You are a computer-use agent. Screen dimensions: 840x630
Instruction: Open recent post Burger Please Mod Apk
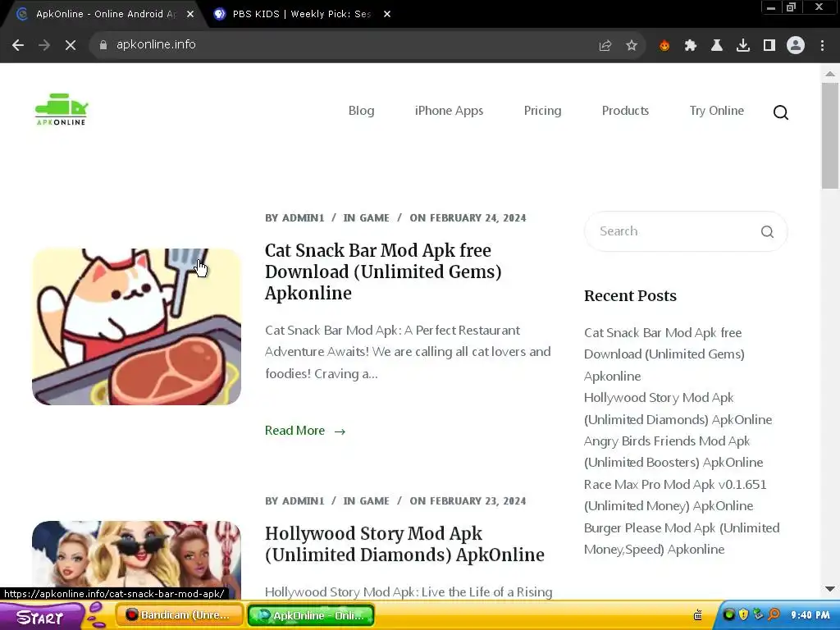682,538
